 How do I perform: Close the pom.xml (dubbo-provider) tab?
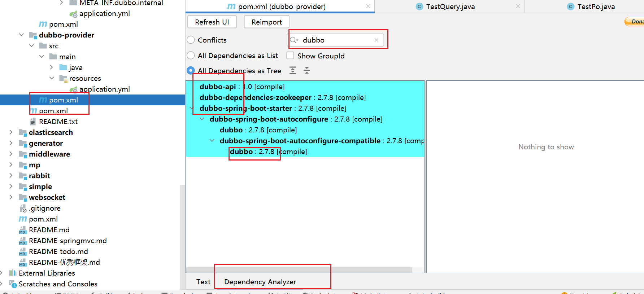tap(368, 6)
